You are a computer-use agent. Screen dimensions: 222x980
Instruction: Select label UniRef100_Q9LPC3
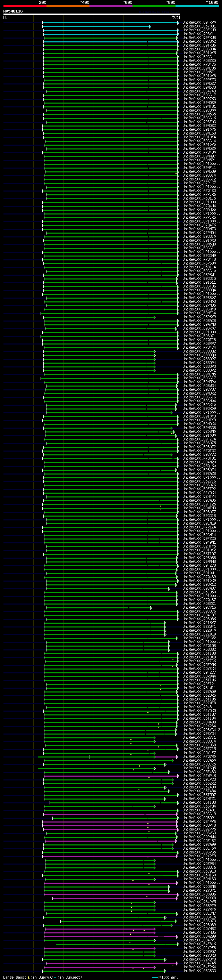tap(199, 779)
